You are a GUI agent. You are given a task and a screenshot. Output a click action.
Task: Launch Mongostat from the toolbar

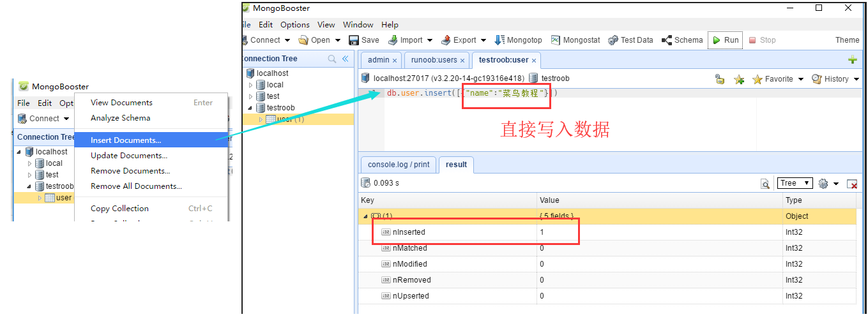[576, 40]
